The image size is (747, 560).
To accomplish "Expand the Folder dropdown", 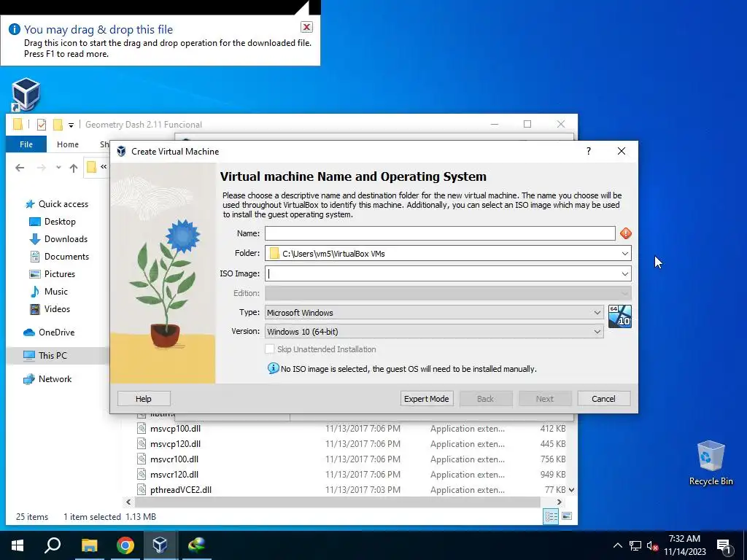I will click(624, 253).
